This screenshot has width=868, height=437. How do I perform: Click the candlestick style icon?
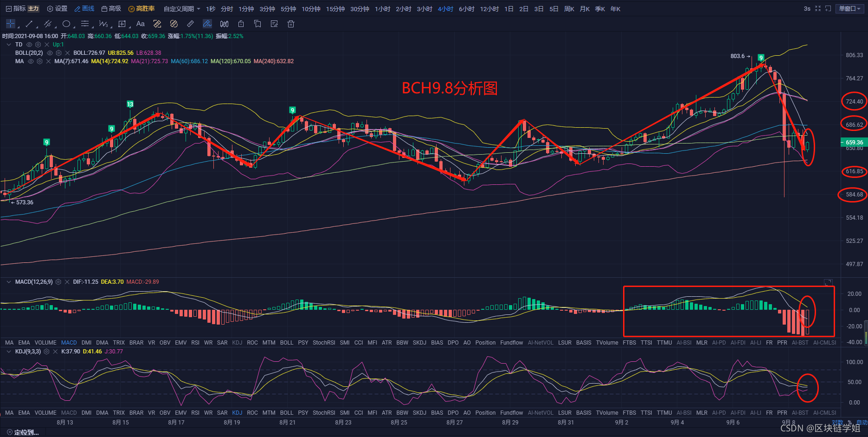click(224, 24)
